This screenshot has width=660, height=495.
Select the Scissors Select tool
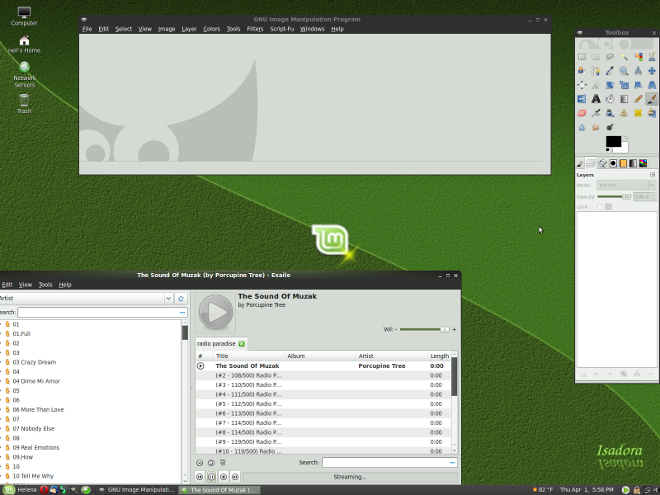[x=652, y=57]
